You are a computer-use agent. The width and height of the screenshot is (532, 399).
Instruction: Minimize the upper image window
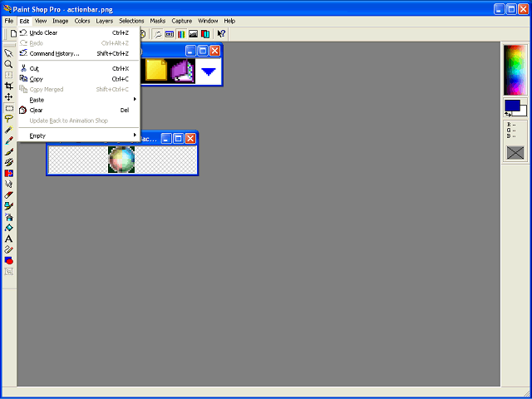(x=190, y=51)
